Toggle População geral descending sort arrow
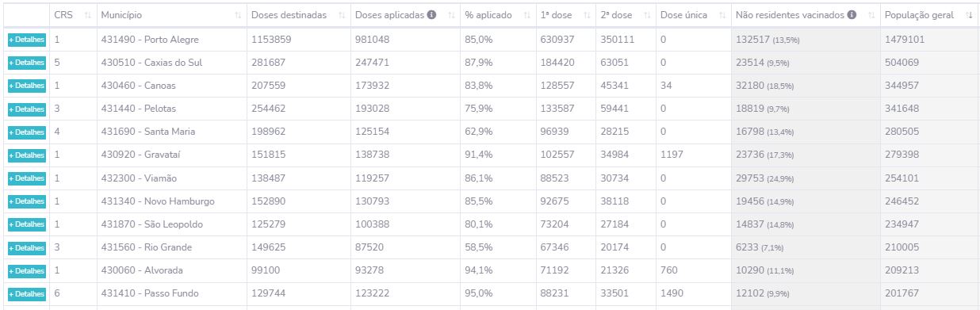Screen dimensions: 980x310 (969, 16)
